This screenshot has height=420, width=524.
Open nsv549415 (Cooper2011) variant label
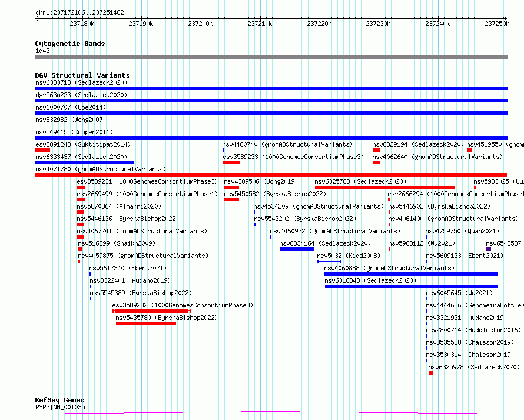tap(74, 132)
